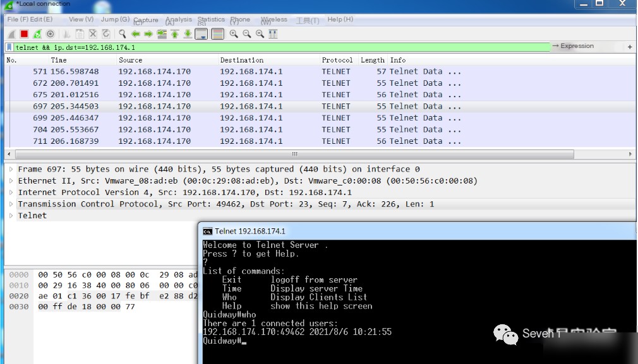Open the Edit (E) menu

41,19
